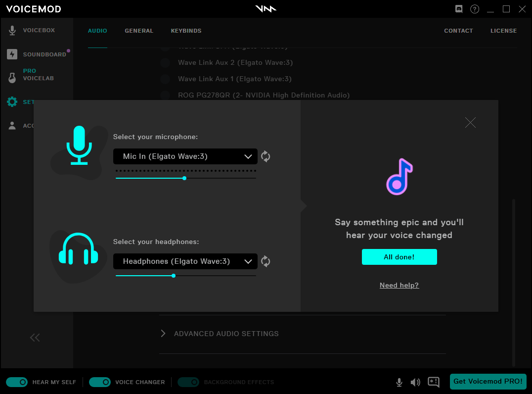This screenshot has width=532, height=394.
Task: Click the speaker volume icon in bottom bar
Action: click(415, 382)
